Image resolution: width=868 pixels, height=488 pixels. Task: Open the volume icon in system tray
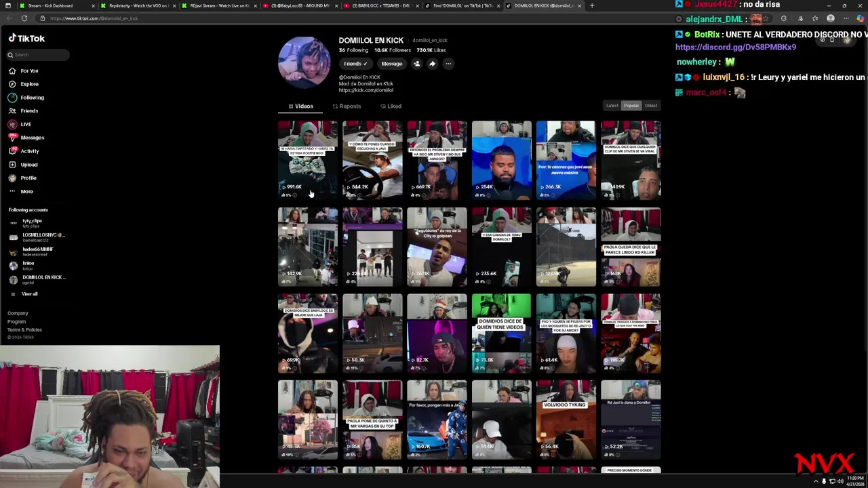point(840,481)
